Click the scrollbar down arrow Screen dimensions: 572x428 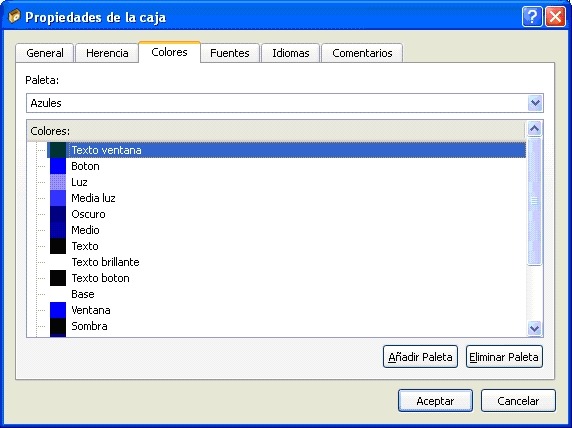pyautogui.click(x=534, y=328)
